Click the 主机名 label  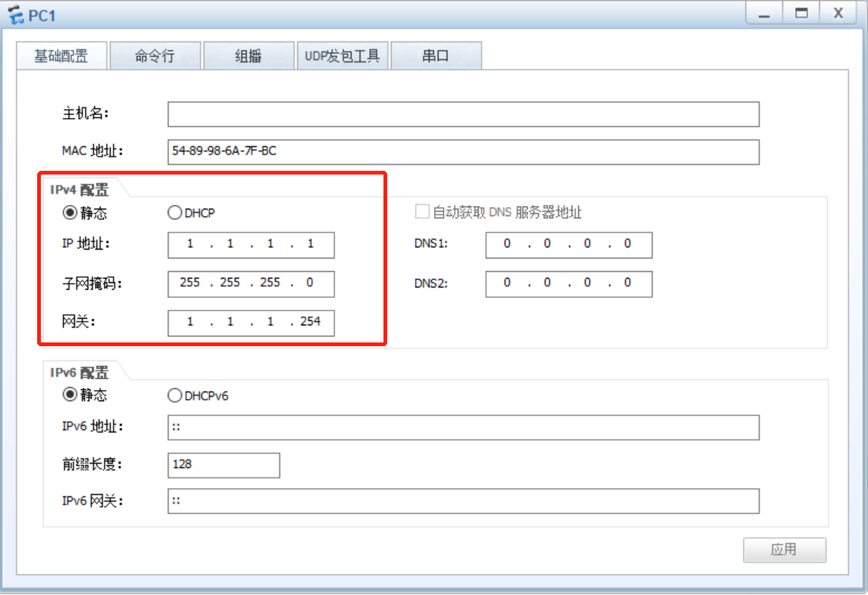85,114
